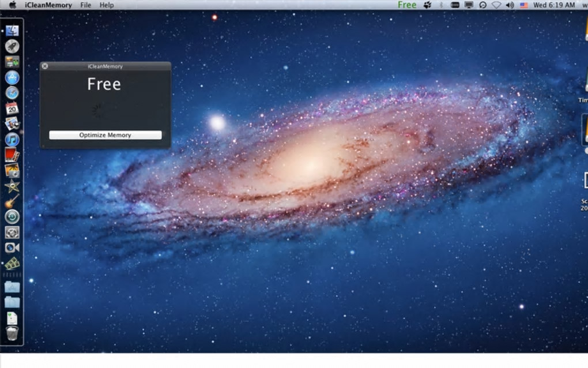The height and width of the screenshot is (368, 588).
Task: Click the memory chip menu bar icon
Action: pyautogui.click(x=455, y=5)
